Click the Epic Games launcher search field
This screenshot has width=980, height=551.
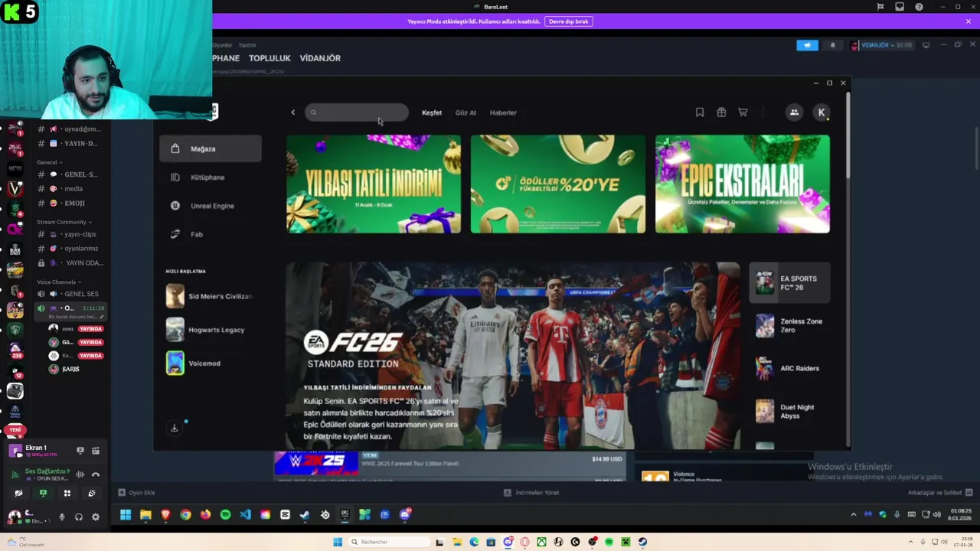(357, 112)
